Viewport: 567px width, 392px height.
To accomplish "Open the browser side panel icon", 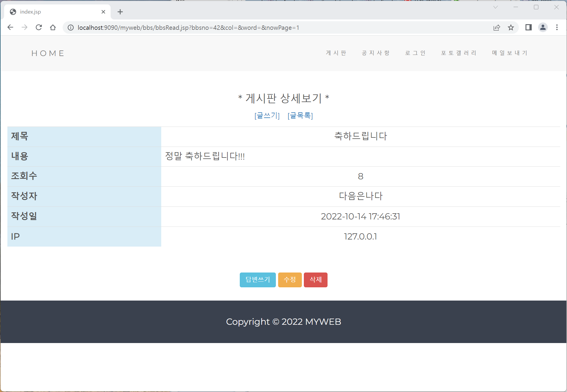I will pyautogui.click(x=529, y=27).
